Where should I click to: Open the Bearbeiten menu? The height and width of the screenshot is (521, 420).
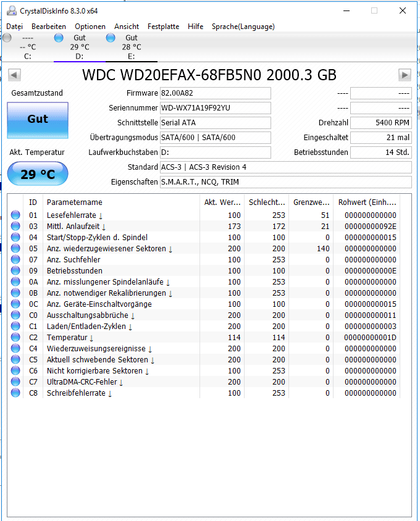click(49, 27)
